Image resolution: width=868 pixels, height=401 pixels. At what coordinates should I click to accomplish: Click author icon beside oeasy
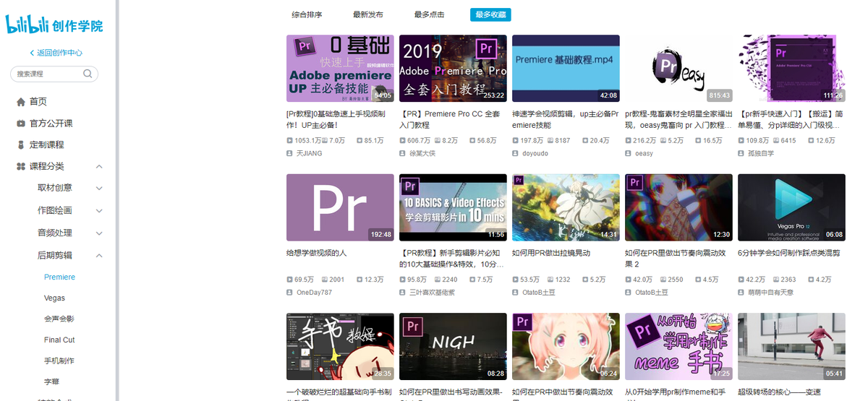(x=629, y=153)
